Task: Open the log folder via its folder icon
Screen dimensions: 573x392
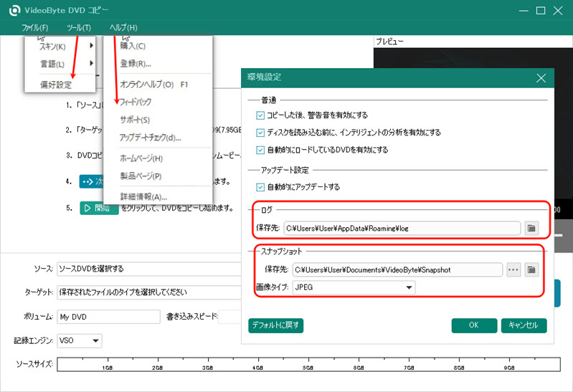Action: (531, 228)
